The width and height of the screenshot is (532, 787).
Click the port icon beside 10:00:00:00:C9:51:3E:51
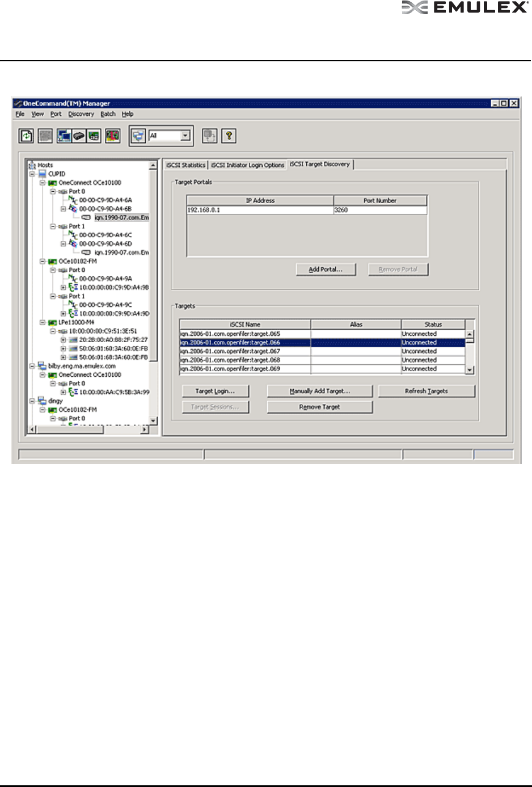[63, 331]
